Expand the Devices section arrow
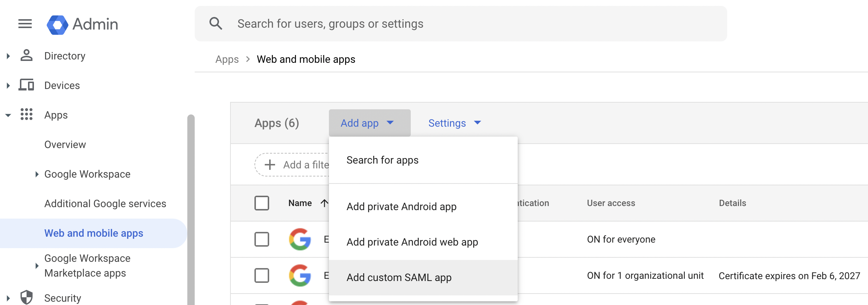This screenshot has width=868, height=305. [x=8, y=85]
